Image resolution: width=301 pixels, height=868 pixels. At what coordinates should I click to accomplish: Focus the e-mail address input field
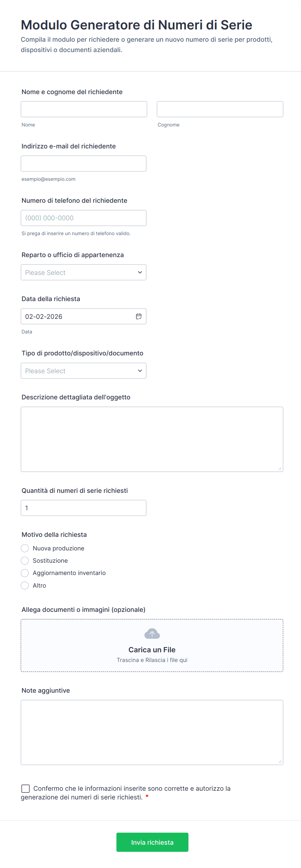84,163
